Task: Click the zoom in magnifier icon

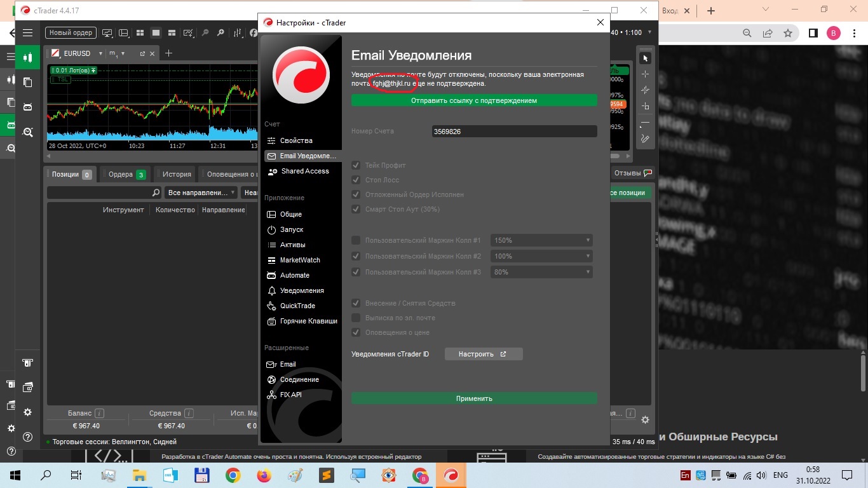Action: point(220,33)
